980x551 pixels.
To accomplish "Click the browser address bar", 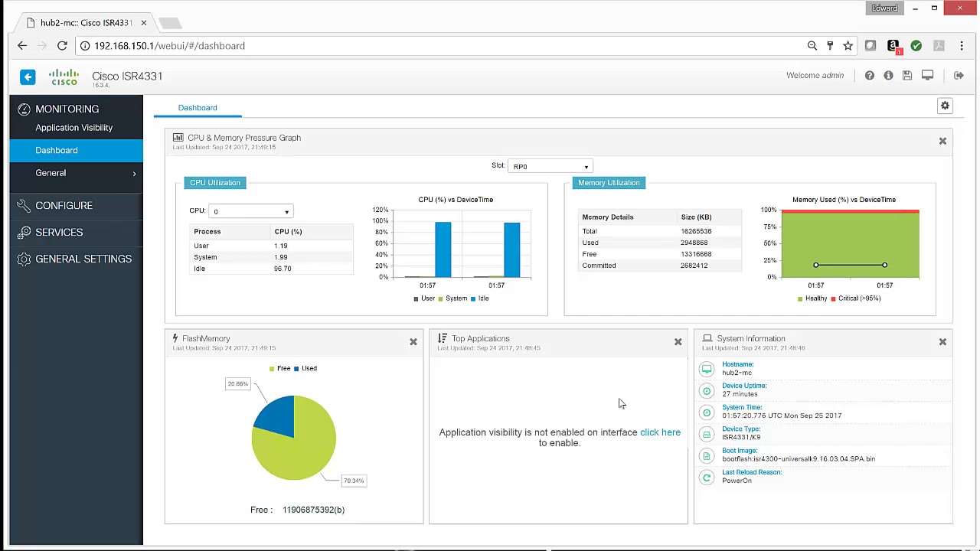I will point(444,46).
